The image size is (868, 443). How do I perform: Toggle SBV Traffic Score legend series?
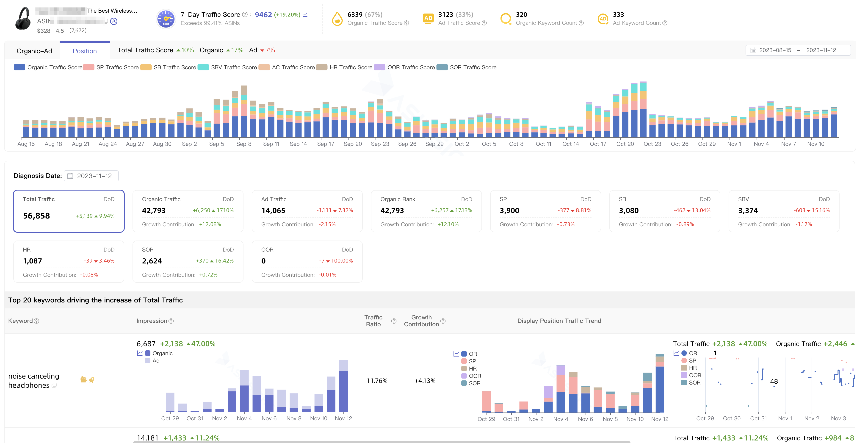pos(227,67)
